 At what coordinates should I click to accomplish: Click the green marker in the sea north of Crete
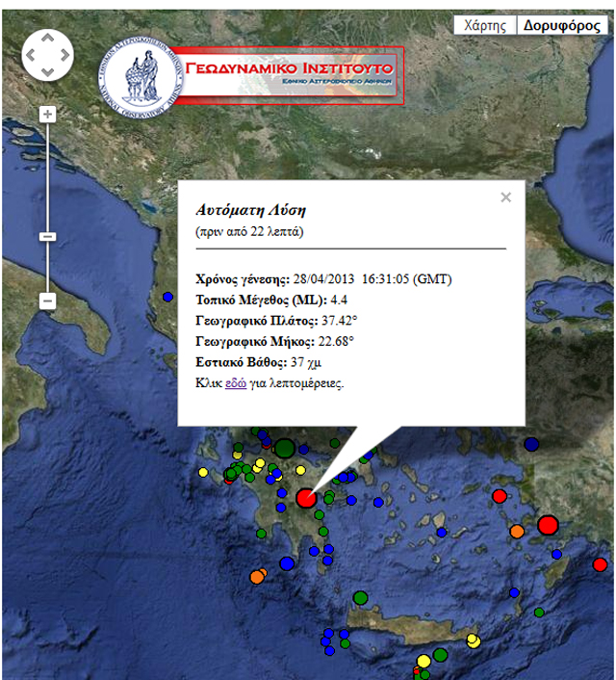(x=361, y=598)
